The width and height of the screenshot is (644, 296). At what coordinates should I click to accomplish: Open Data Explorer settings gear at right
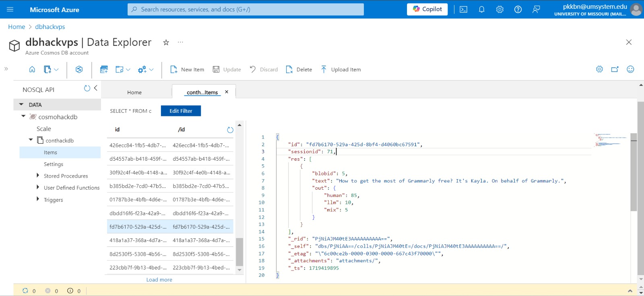(x=599, y=69)
